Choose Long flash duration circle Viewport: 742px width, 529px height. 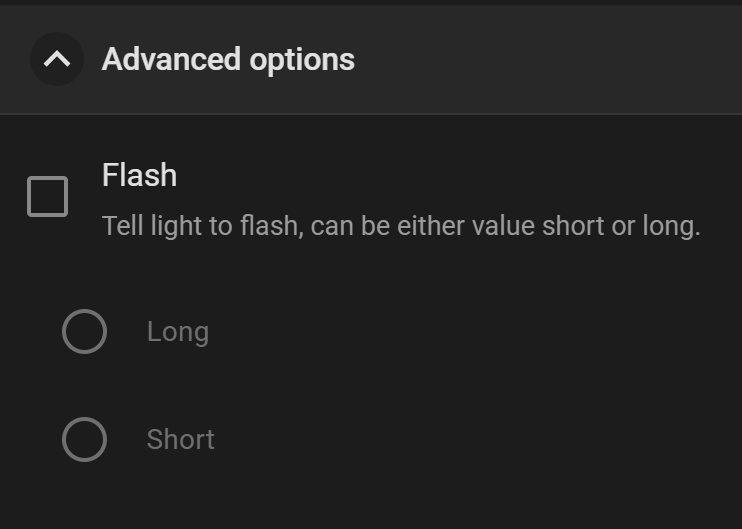[84, 332]
